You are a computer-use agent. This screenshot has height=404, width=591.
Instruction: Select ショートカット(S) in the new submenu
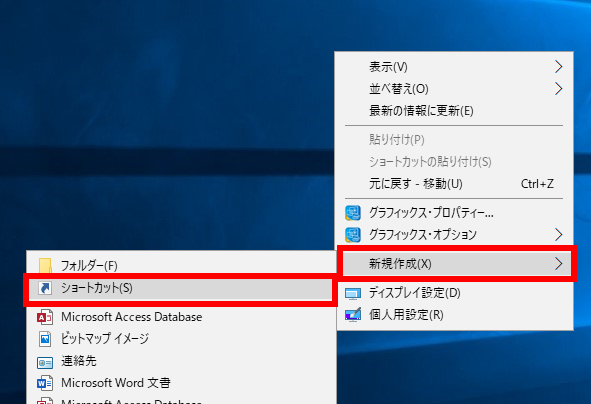[x=181, y=289]
